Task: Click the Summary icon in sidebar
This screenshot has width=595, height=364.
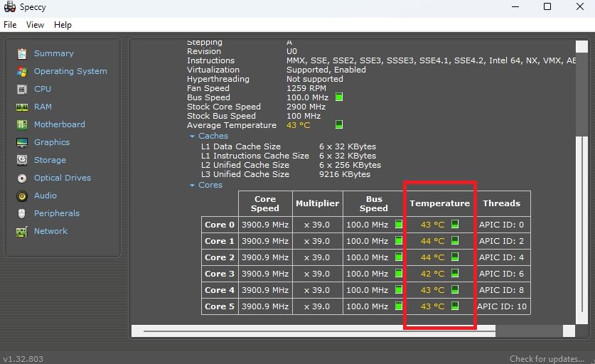Action: coord(22,53)
